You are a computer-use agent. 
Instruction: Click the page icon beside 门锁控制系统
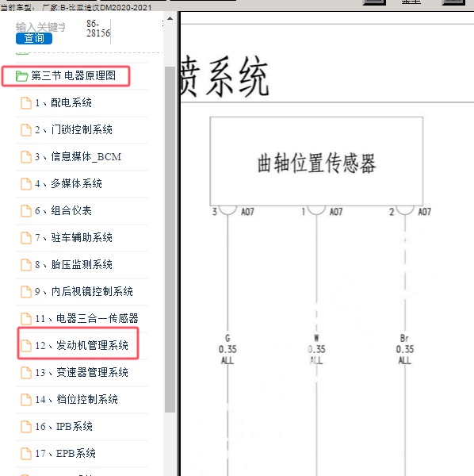[x=26, y=130]
